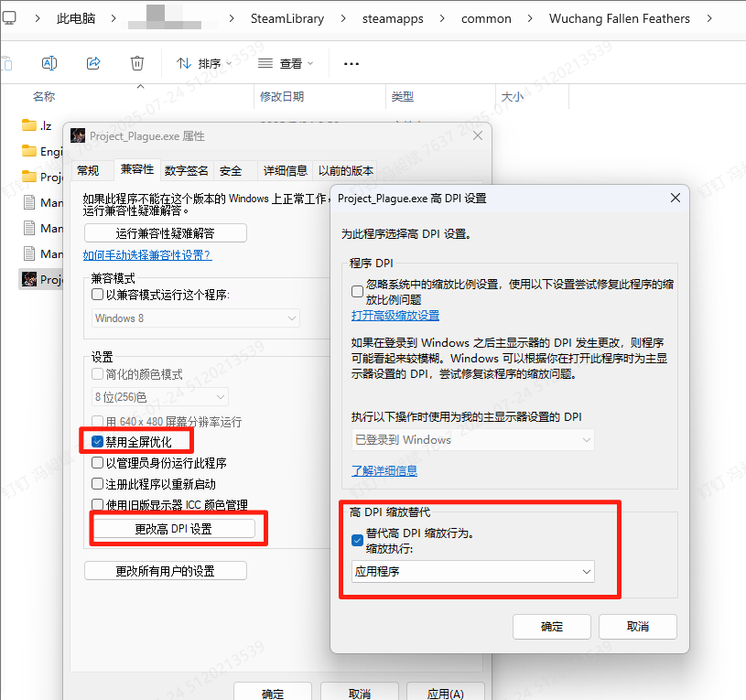Viewport: 746px width, 700px height.
Task: Sort by 修改日期 column header
Action: [x=282, y=96]
